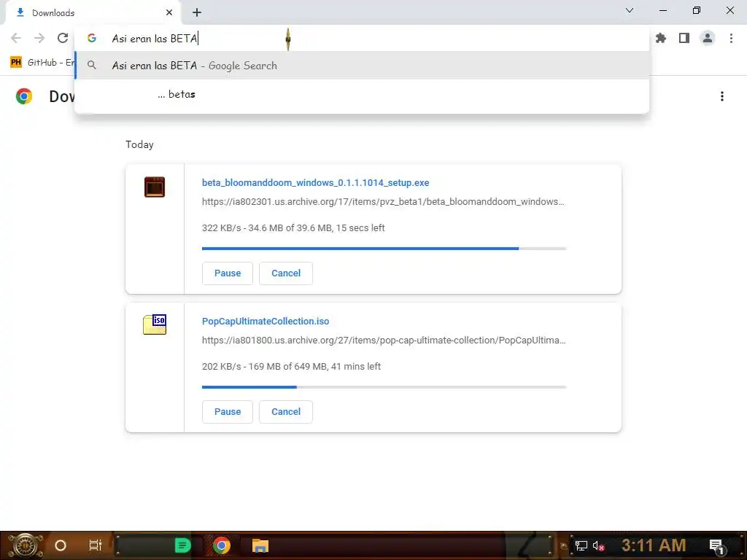This screenshot has width=747, height=560.
Task: Click the Chrome logo on the Downloads page
Action: [x=24, y=96]
